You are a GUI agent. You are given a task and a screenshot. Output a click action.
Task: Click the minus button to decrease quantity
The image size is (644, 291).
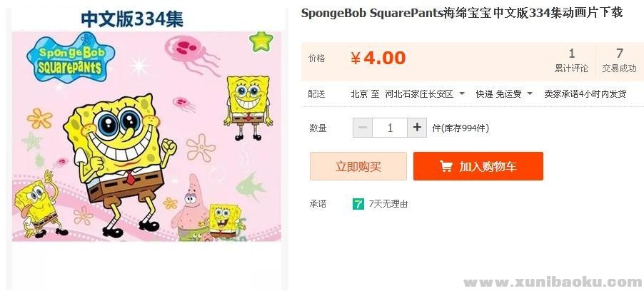(x=363, y=128)
